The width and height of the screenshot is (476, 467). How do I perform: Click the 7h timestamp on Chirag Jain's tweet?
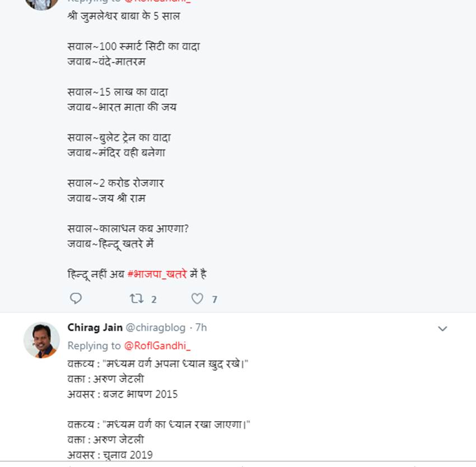point(200,327)
